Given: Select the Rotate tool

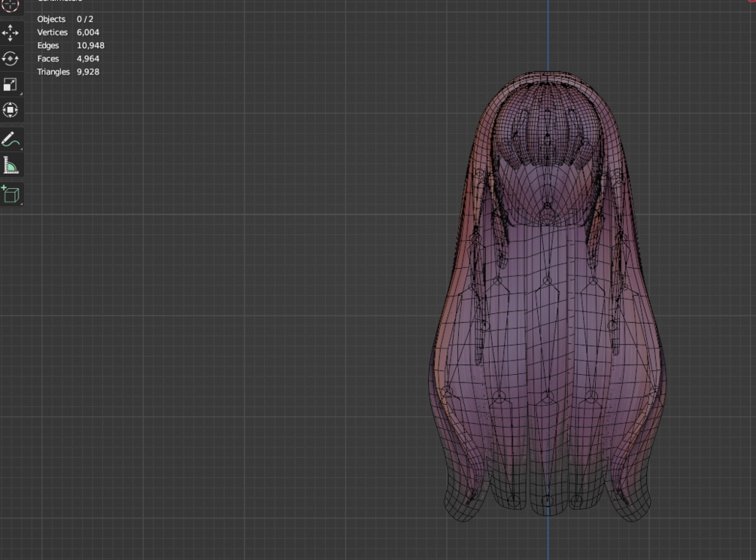Looking at the screenshot, I should click(x=10, y=59).
